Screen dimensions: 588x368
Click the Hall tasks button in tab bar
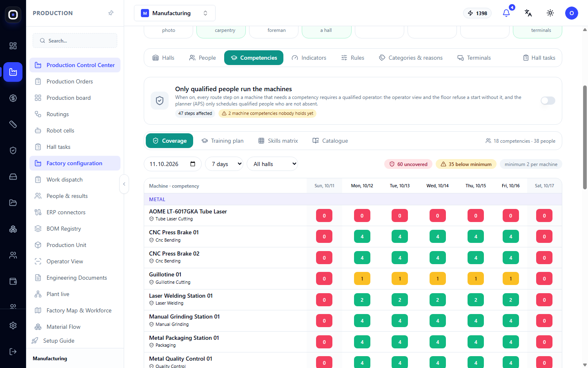(x=539, y=58)
